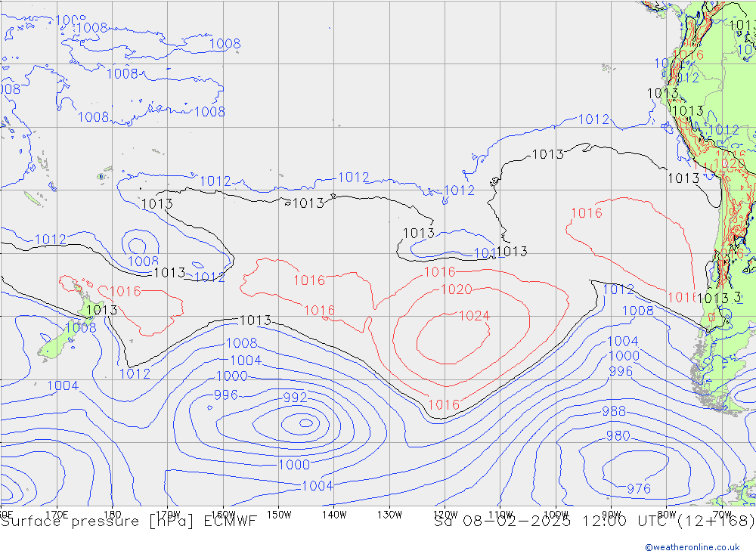Select the 992 isobar label
The image size is (756, 554).
(x=295, y=398)
